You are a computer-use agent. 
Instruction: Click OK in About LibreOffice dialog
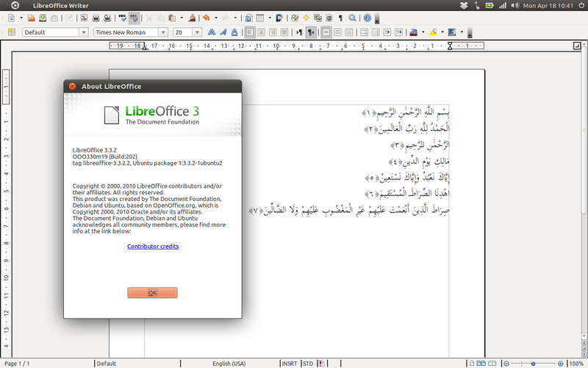click(x=152, y=293)
